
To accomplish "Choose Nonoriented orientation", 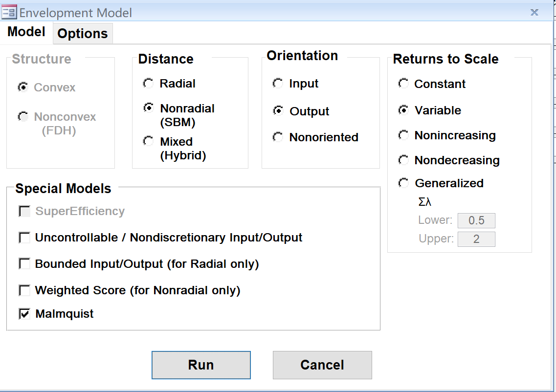I will coord(278,137).
